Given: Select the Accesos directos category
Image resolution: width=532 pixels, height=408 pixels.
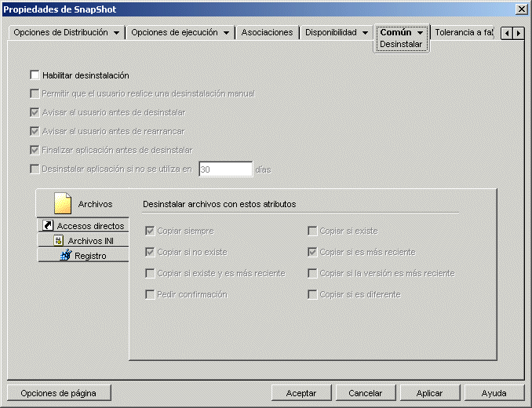Looking at the screenshot, I should [83, 225].
